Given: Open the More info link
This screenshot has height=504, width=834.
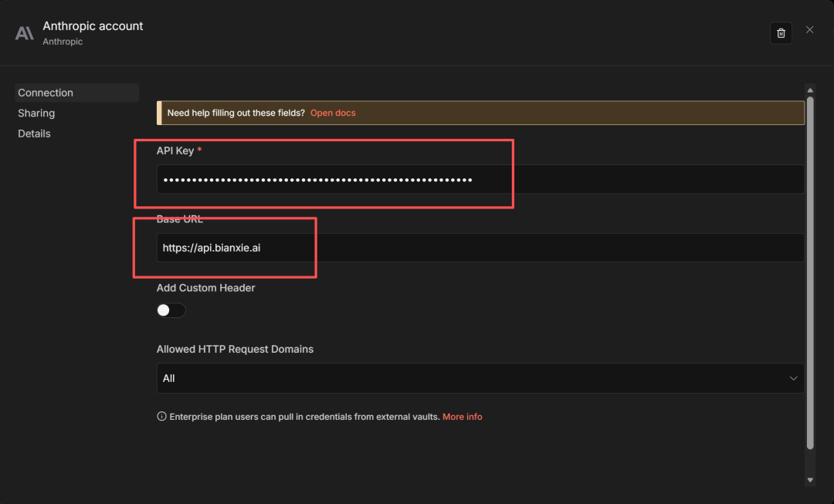Looking at the screenshot, I should point(462,417).
